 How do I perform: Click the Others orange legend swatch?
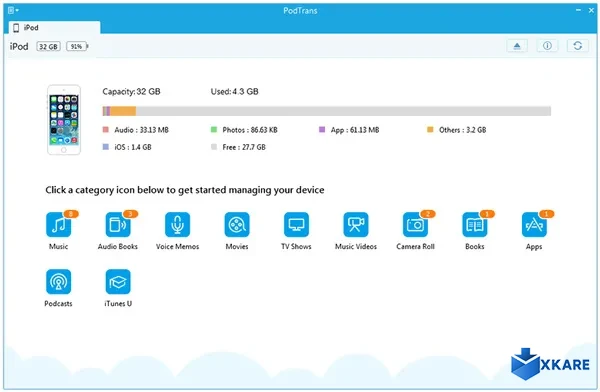(x=430, y=129)
